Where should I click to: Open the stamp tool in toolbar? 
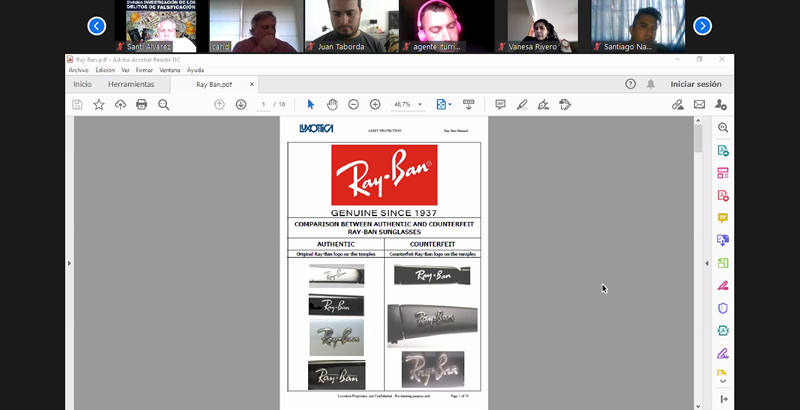click(565, 105)
